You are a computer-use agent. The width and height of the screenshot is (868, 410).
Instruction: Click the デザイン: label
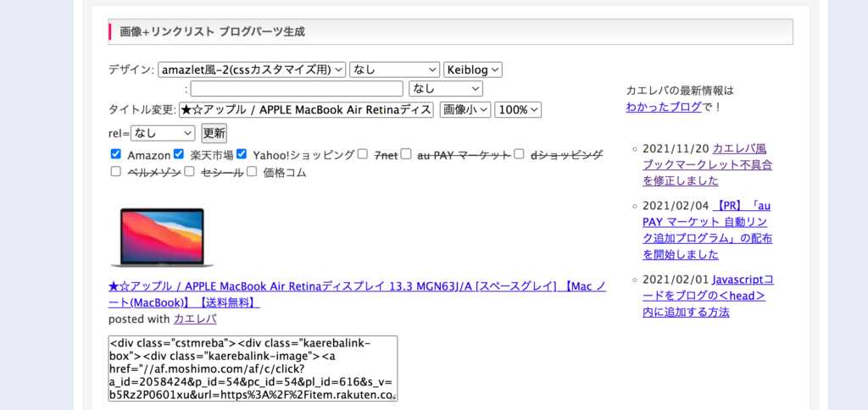131,69
